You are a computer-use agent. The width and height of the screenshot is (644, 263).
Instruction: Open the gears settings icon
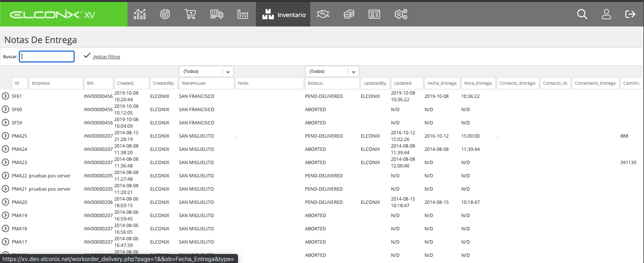[401, 14]
